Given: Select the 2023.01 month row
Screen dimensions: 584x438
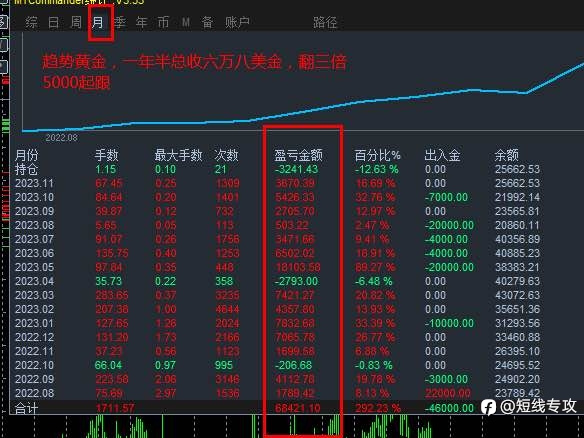Looking at the screenshot, I should tap(277, 323).
